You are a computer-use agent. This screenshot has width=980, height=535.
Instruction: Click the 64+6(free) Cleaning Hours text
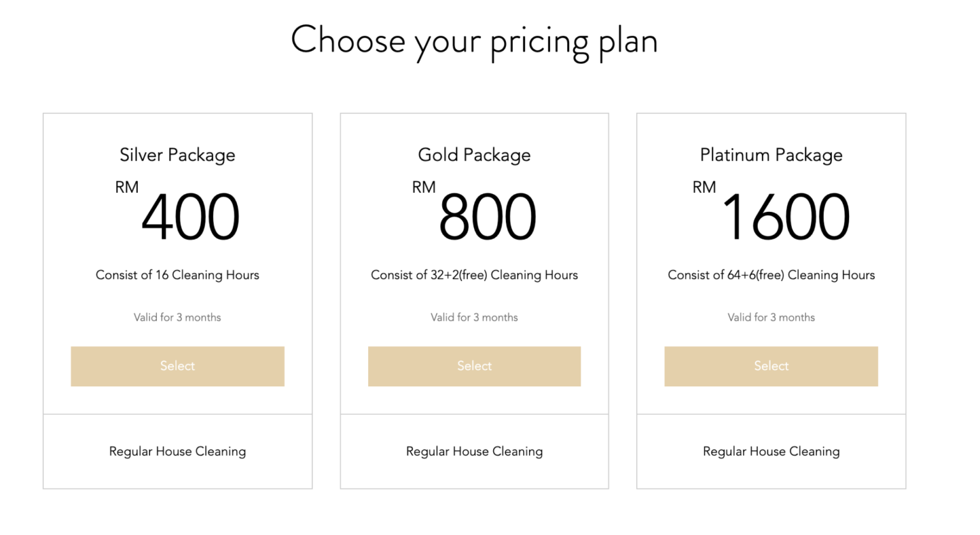pyautogui.click(x=771, y=275)
